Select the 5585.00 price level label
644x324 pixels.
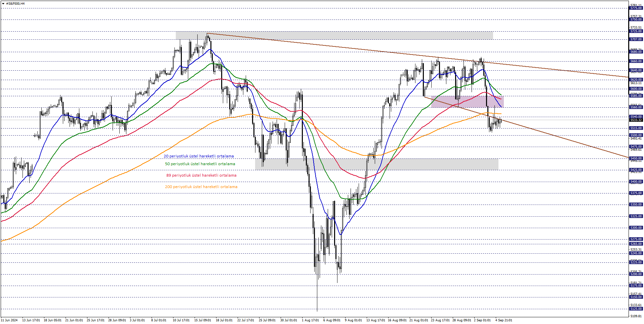pyautogui.click(x=636, y=96)
